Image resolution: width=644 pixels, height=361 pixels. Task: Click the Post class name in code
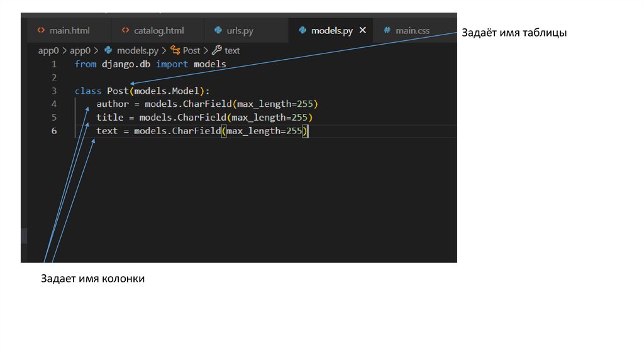point(118,91)
